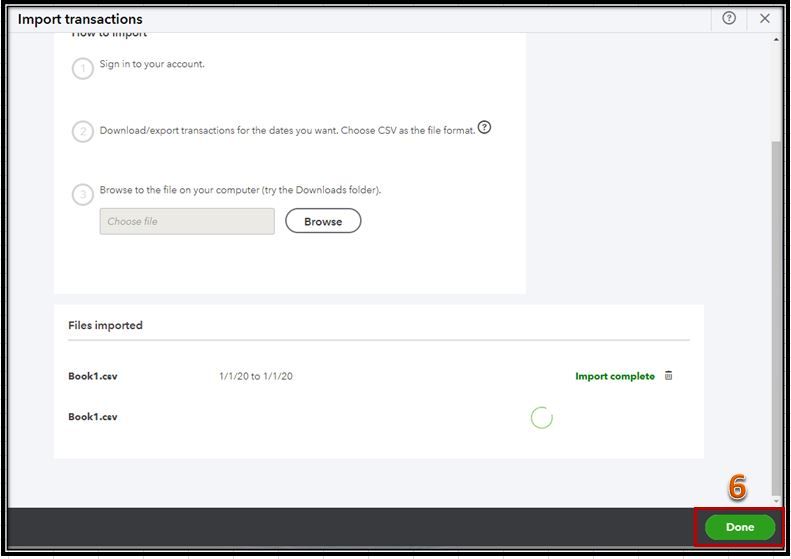Click the loading spinner for second Book1.csv
791x559 pixels.
click(x=542, y=418)
